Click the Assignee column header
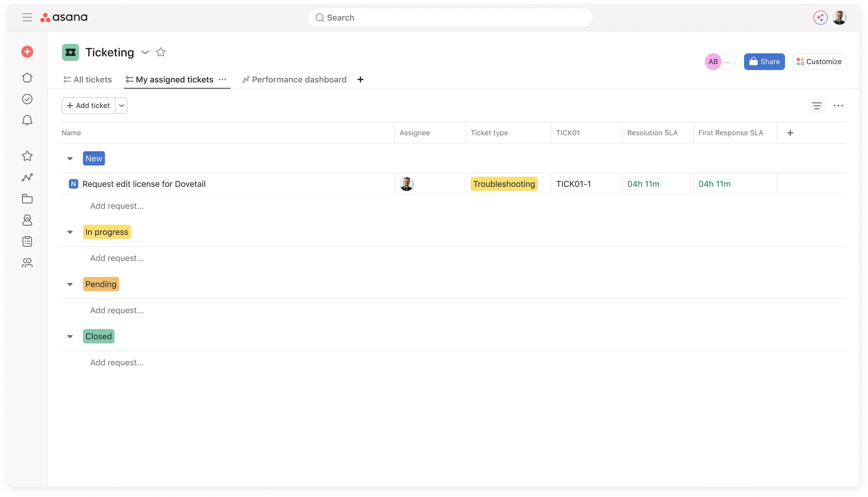 415,133
